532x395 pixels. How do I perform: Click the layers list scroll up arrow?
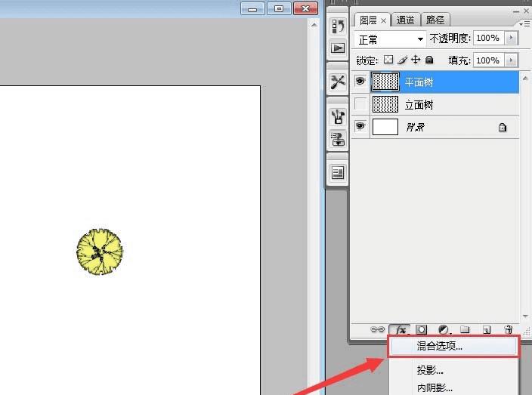(x=525, y=79)
